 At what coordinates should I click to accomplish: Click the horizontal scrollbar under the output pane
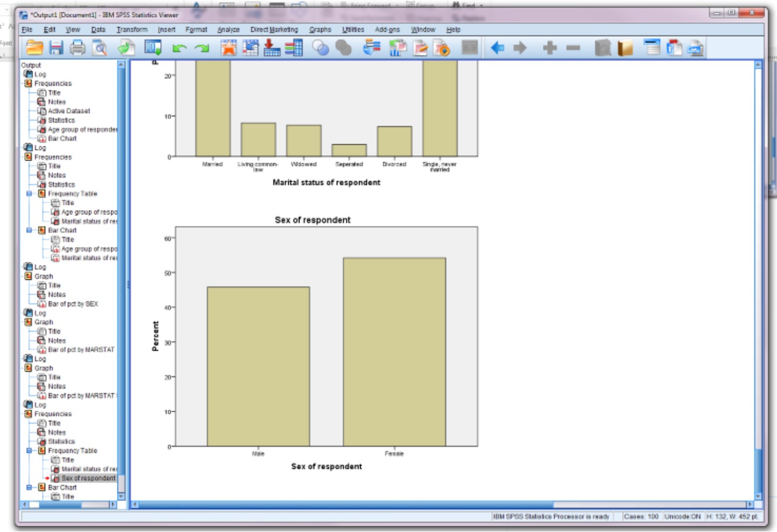tap(340, 504)
